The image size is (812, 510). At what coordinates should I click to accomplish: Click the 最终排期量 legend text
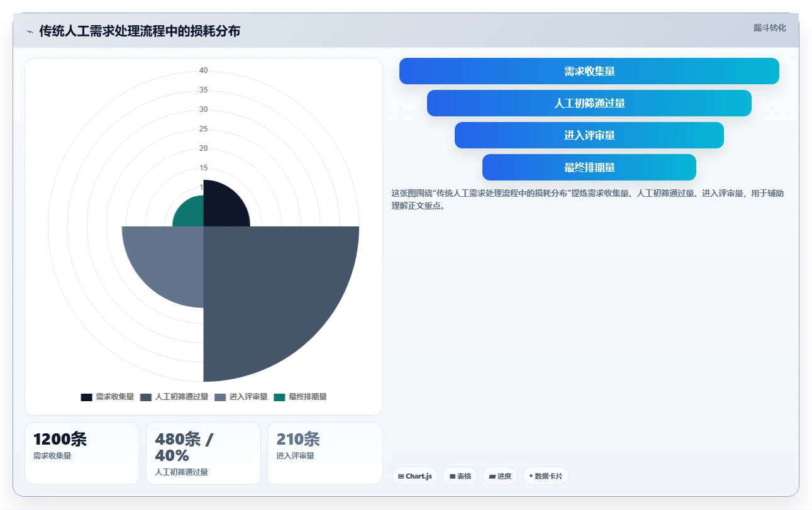click(308, 397)
